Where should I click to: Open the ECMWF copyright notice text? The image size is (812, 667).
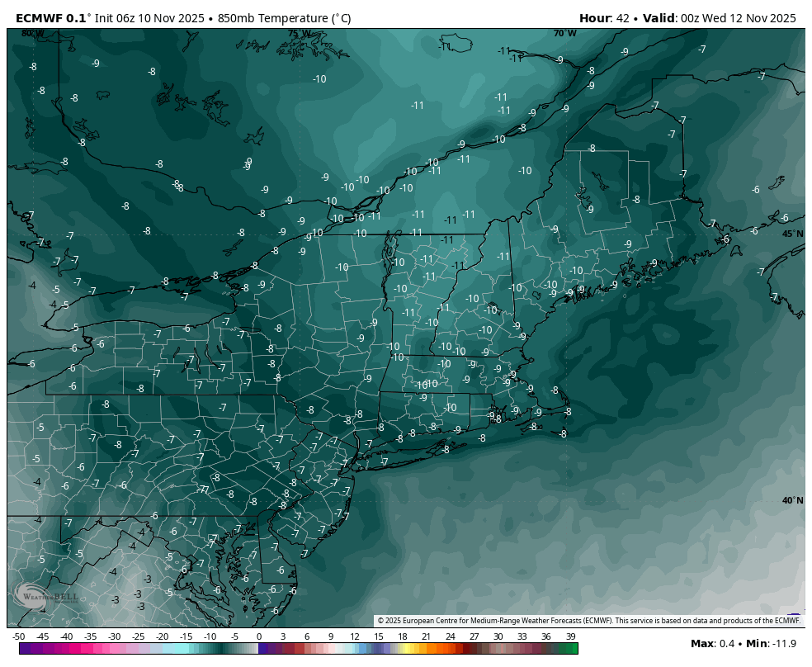tap(588, 621)
